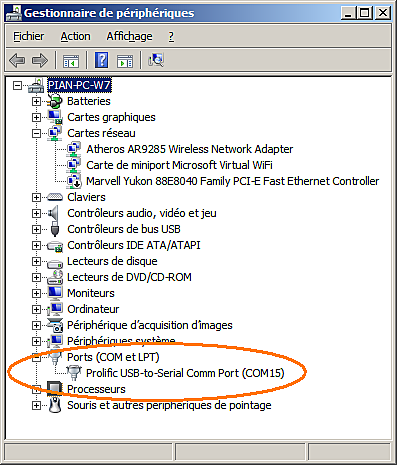Image resolution: width=397 pixels, height=465 pixels.
Task: Select Carte de miniport Microsoft Virtual WiFi
Action: pyautogui.click(x=179, y=165)
